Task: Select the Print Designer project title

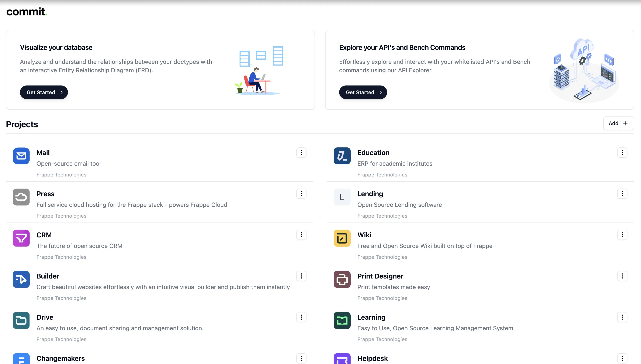Action: (x=380, y=276)
